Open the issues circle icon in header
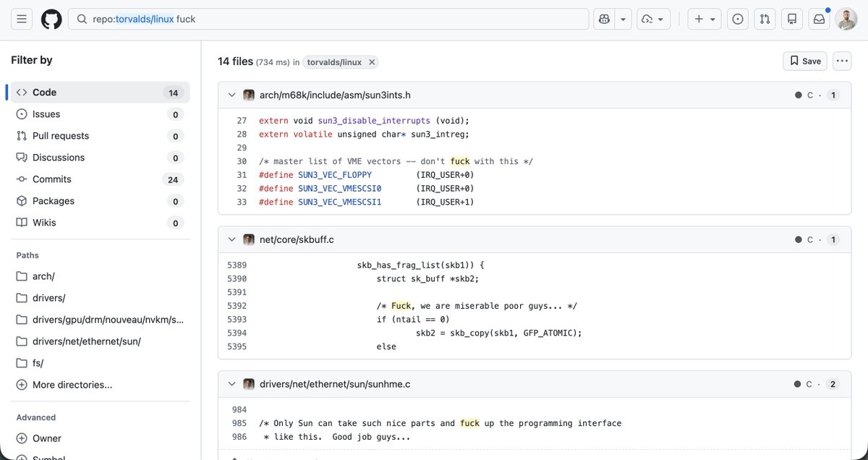The image size is (868, 460). click(738, 20)
